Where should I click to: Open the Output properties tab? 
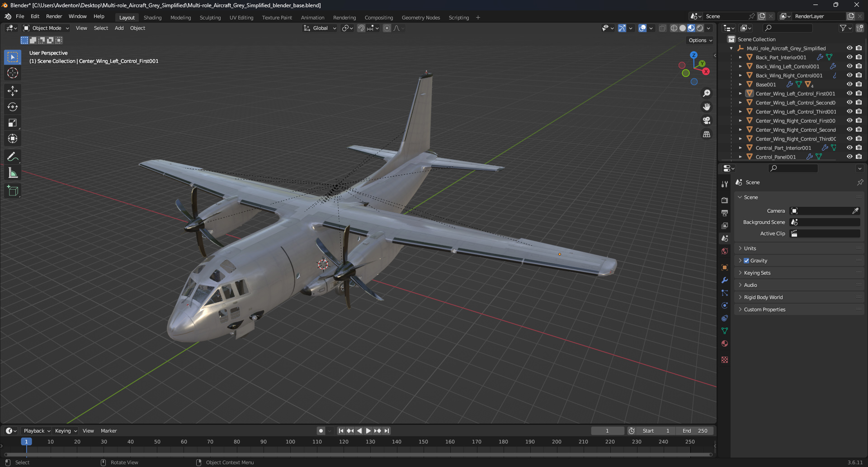coord(725,213)
